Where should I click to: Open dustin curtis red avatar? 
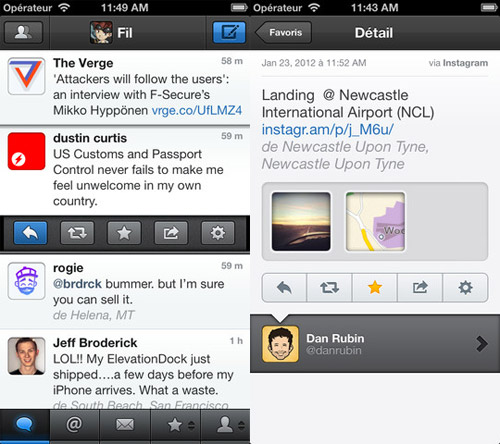click(26, 151)
